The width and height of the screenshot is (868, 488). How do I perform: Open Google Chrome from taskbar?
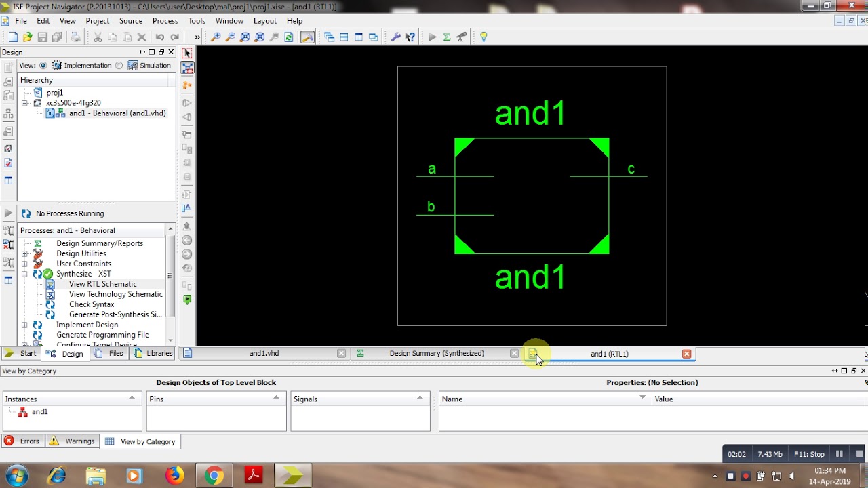(214, 476)
